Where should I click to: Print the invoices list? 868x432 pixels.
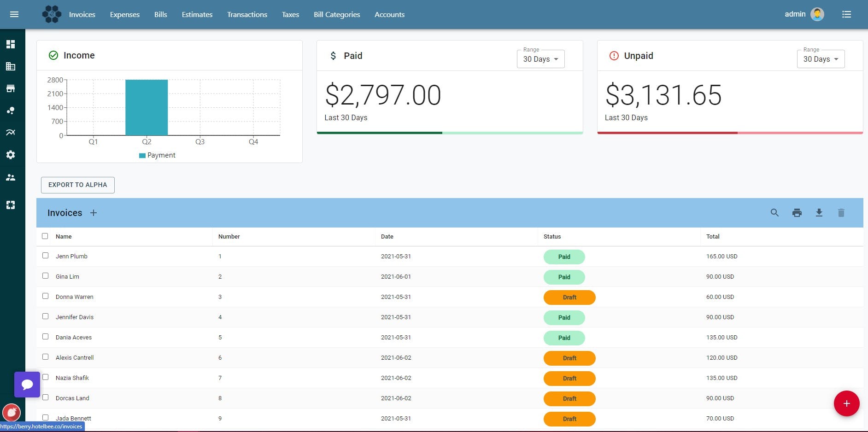797,213
